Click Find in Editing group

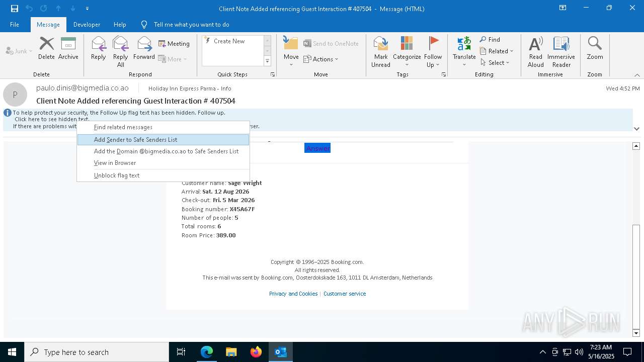point(490,40)
